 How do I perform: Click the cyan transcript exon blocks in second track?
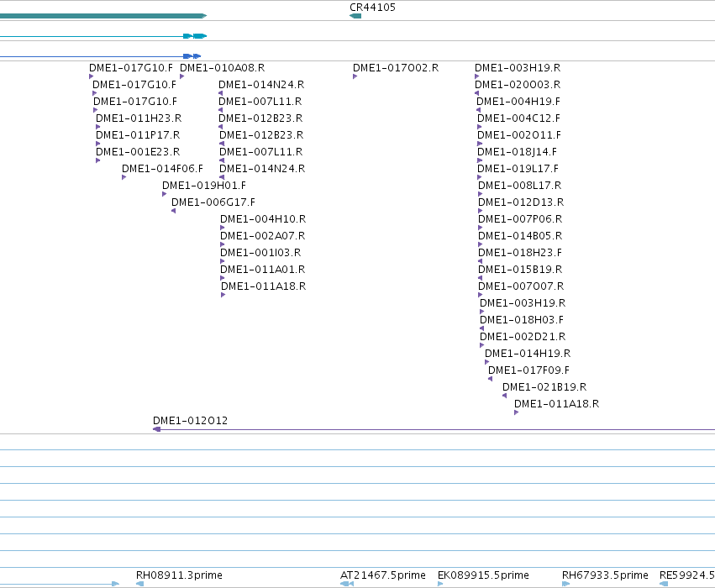pyautogui.click(x=195, y=36)
